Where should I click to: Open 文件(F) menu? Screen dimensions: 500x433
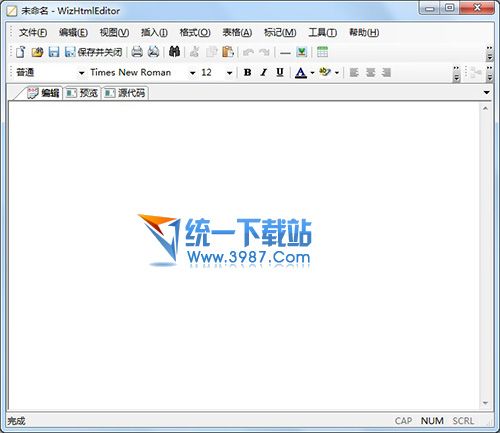pyautogui.click(x=33, y=32)
